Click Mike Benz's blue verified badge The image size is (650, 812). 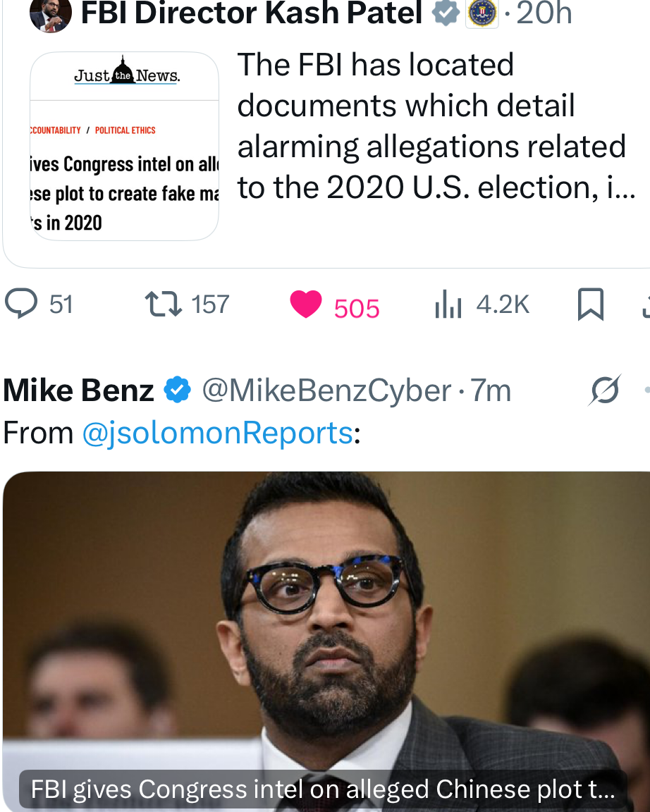[177, 390]
